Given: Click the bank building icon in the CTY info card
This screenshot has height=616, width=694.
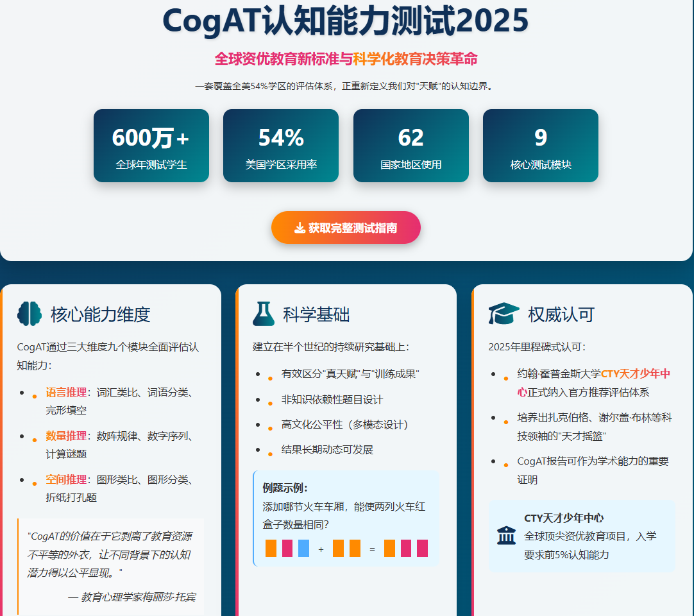Looking at the screenshot, I should (506, 536).
